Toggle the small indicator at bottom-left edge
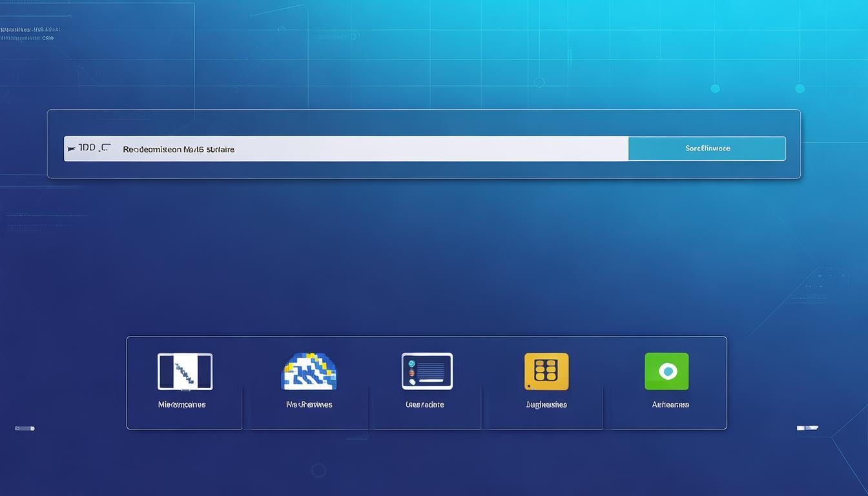Image resolution: width=868 pixels, height=496 pixels. pos(25,428)
